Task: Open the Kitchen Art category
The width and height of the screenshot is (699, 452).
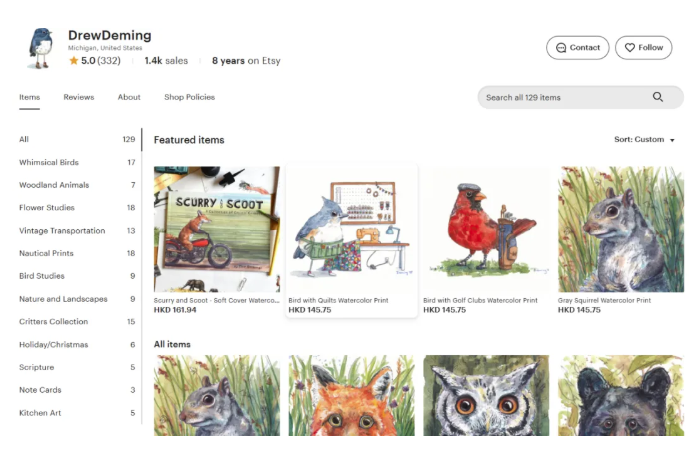Action: tap(40, 413)
